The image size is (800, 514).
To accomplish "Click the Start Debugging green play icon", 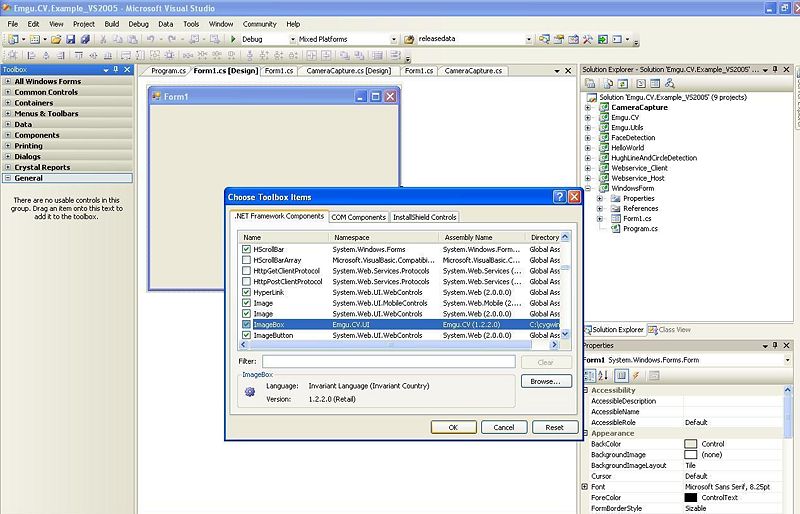I will pos(233,39).
